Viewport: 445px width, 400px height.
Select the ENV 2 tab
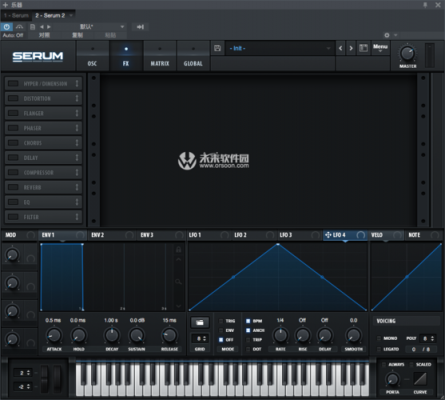pos(112,235)
